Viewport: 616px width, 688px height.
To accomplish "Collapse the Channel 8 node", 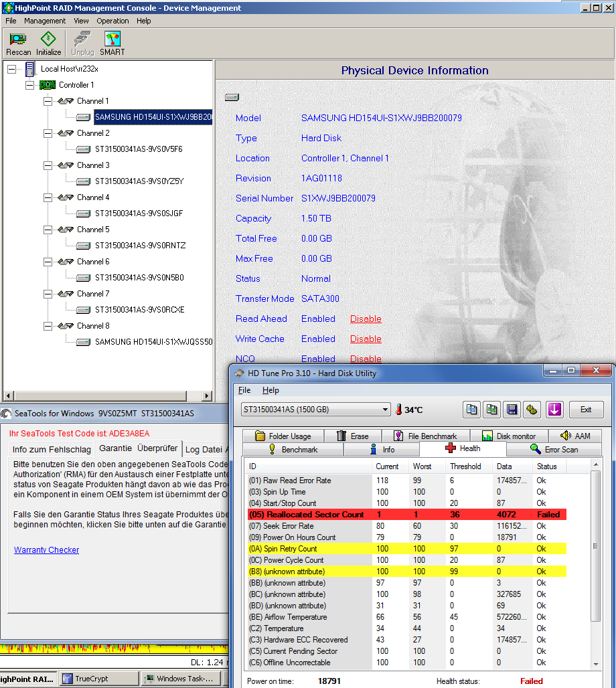I will pyautogui.click(x=48, y=326).
